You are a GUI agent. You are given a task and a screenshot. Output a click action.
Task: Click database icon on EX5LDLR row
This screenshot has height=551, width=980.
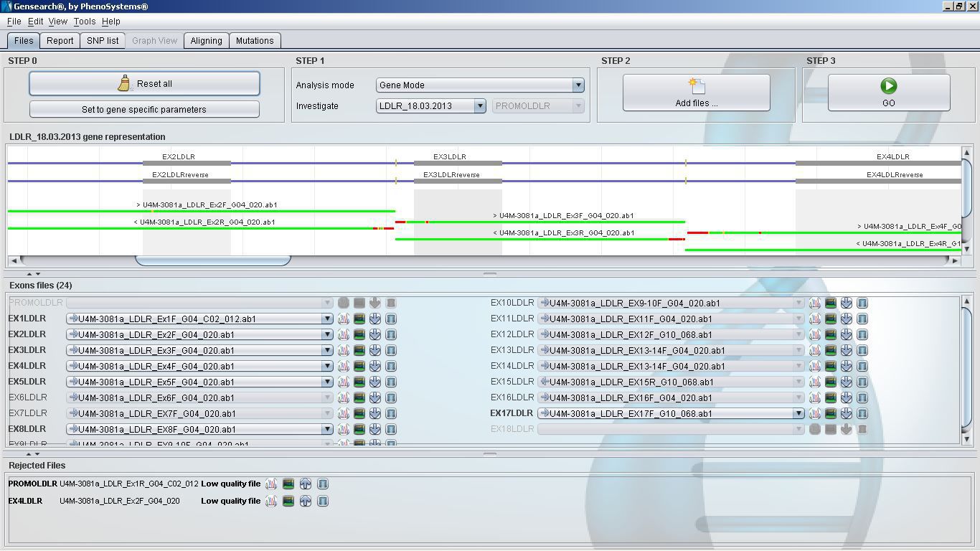[390, 382]
